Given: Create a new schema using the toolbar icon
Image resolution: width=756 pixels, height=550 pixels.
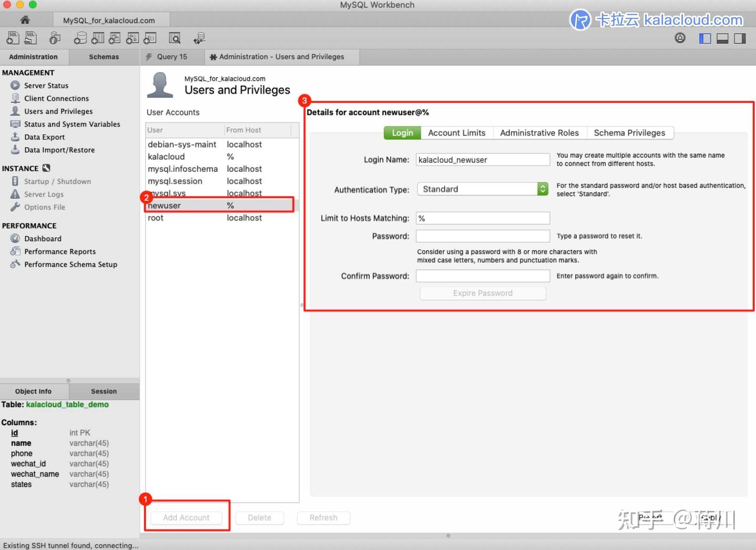Looking at the screenshot, I should tap(80, 38).
